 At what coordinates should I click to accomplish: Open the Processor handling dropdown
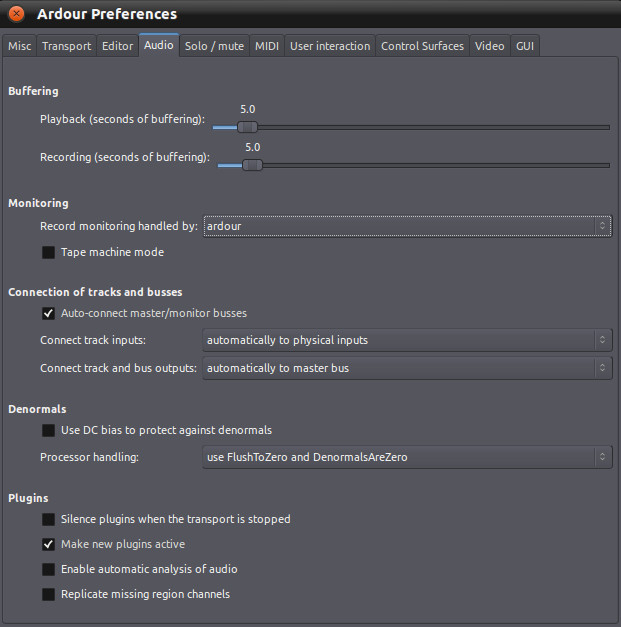[407, 458]
